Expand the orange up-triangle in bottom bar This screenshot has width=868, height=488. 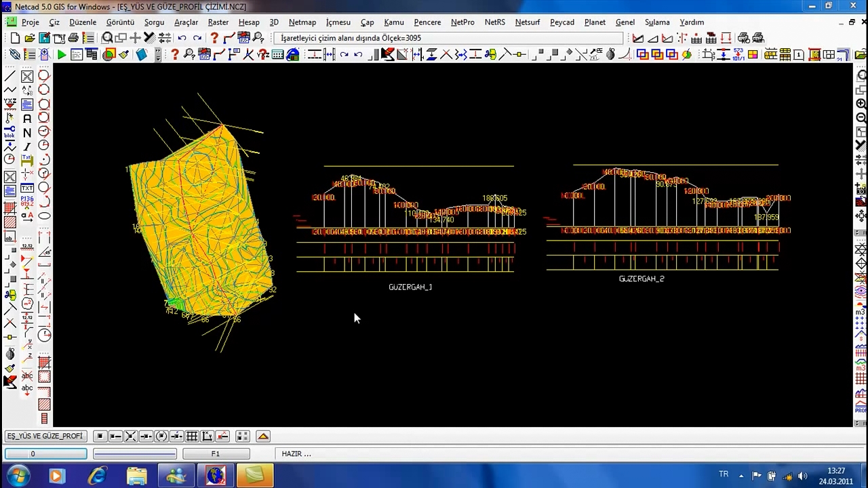(263, 436)
